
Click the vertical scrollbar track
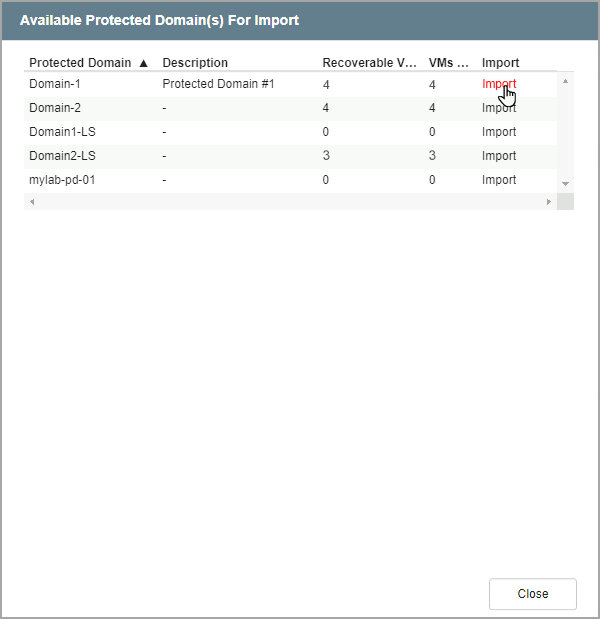[565, 132]
